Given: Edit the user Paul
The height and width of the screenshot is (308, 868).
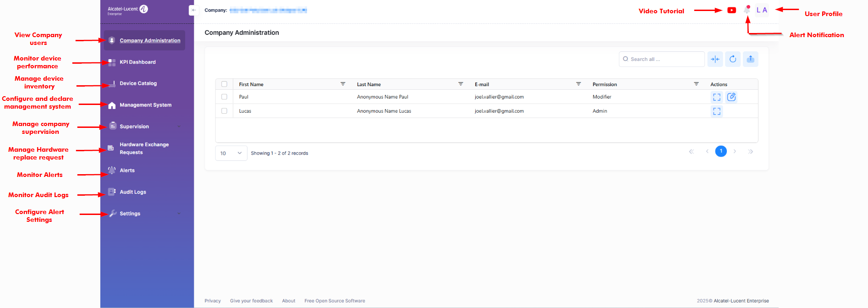Looking at the screenshot, I should click(731, 97).
